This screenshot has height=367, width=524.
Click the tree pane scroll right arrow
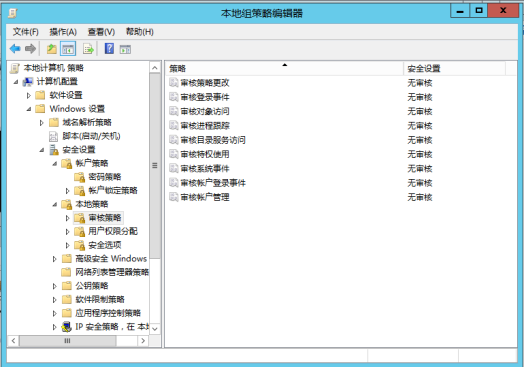pyautogui.click(x=143, y=341)
